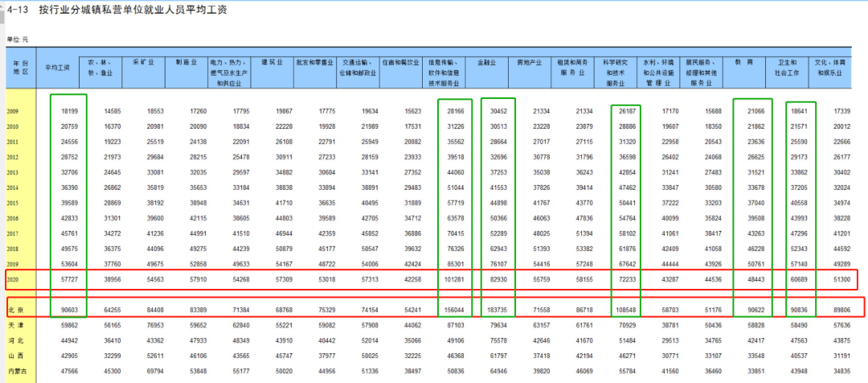Viewport: 868px width, 383px height.
Task: Click the 天津 row label
Action: click(x=15, y=327)
